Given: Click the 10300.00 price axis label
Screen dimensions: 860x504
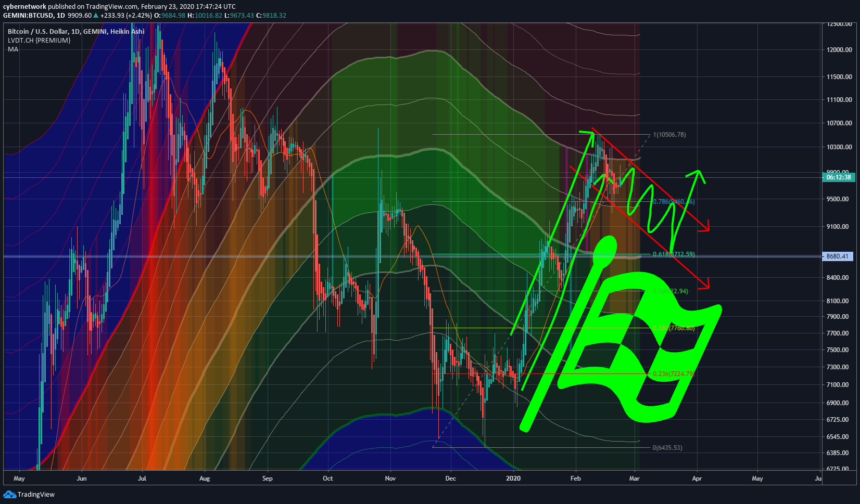Looking at the screenshot, I should [x=839, y=147].
